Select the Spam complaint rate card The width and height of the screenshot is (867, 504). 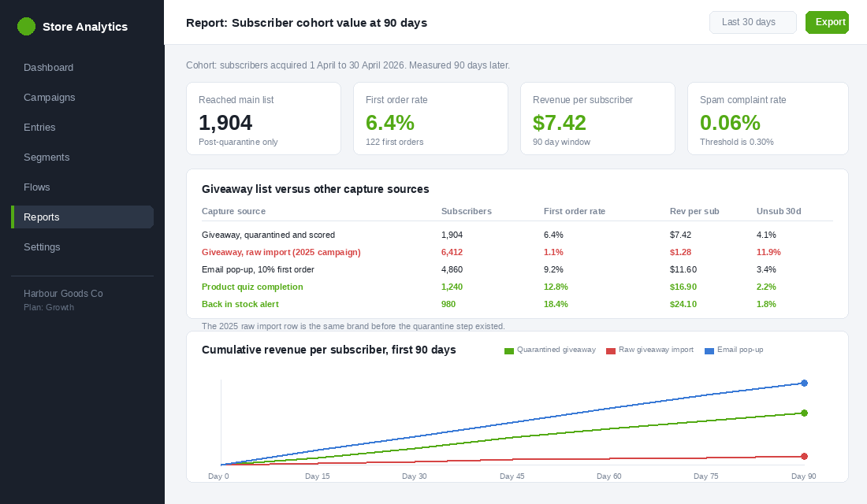click(x=768, y=118)
